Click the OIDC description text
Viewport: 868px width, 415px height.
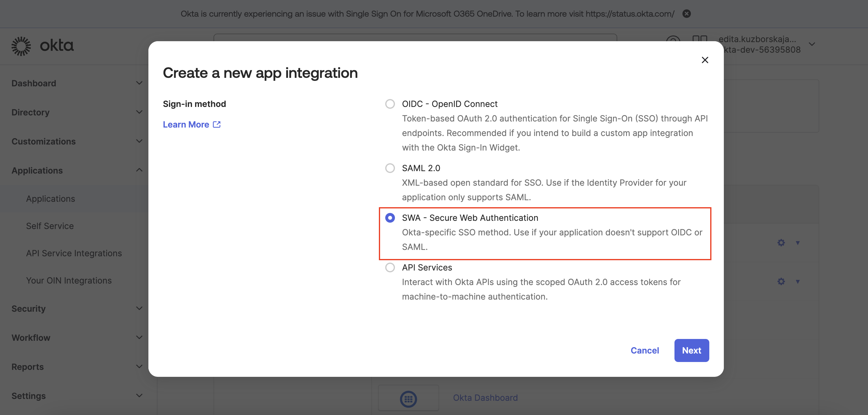pyautogui.click(x=555, y=133)
